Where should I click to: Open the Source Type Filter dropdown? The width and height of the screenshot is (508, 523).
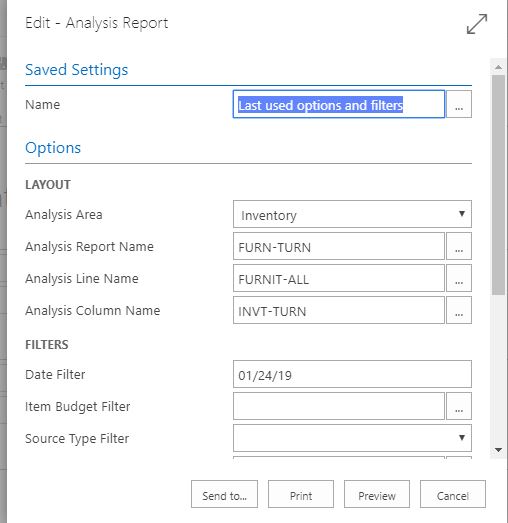pyautogui.click(x=352, y=438)
